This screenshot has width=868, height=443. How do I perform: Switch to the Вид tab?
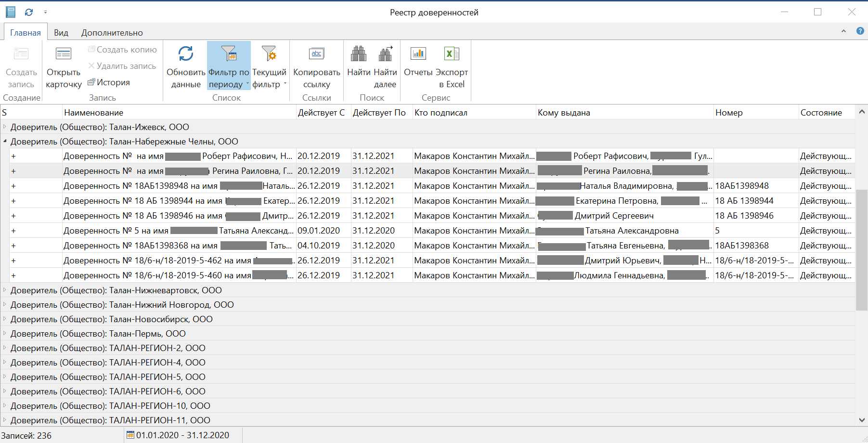point(61,32)
